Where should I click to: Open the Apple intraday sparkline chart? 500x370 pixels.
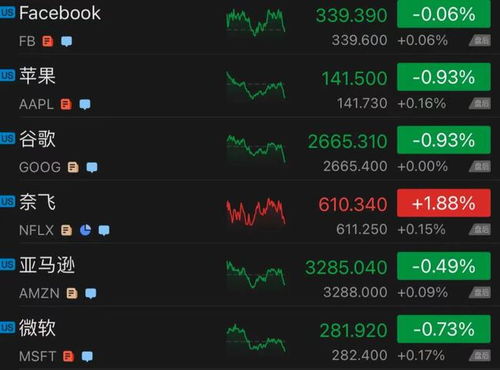pyautogui.click(x=256, y=86)
